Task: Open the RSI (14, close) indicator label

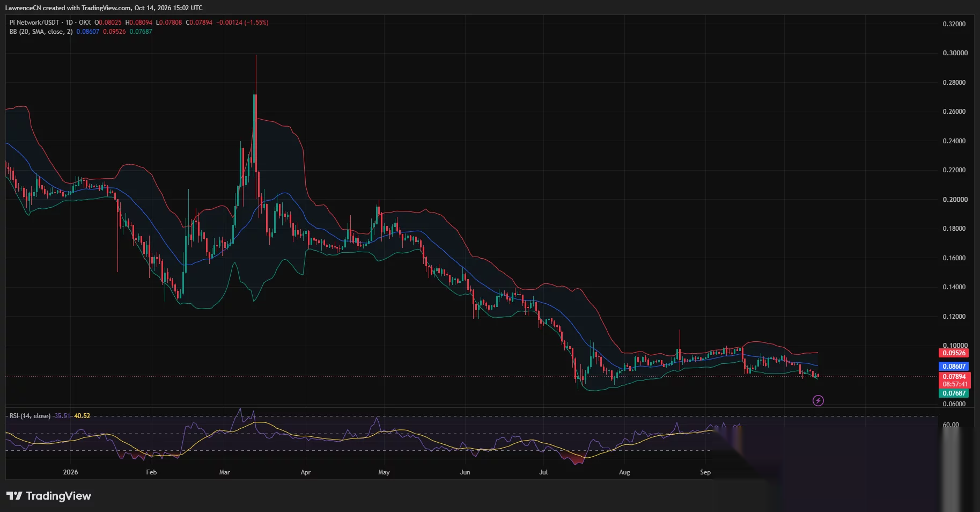Action: pyautogui.click(x=30, y=416)
